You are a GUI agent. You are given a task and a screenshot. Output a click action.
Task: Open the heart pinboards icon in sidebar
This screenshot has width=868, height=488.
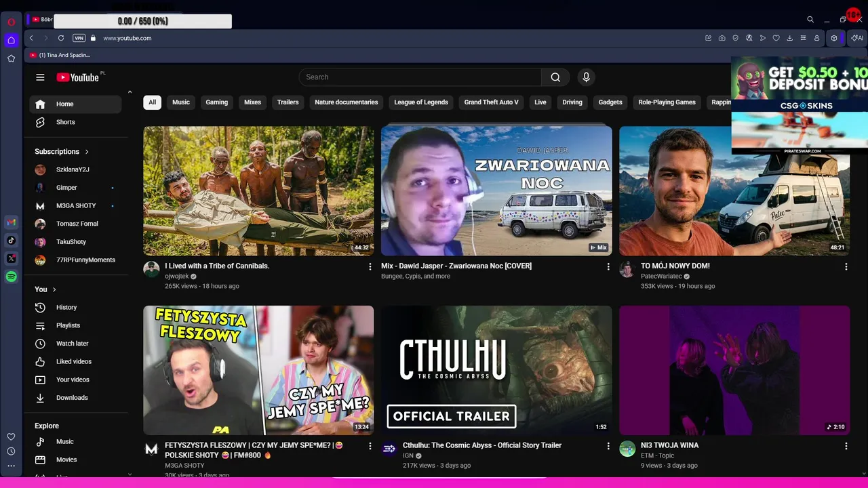pos(11,436)
